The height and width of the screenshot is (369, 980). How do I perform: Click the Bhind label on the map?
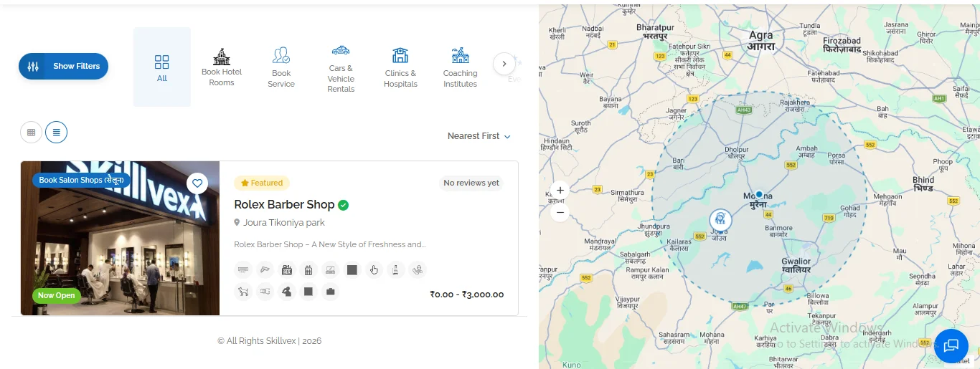(x=923, y=184)
